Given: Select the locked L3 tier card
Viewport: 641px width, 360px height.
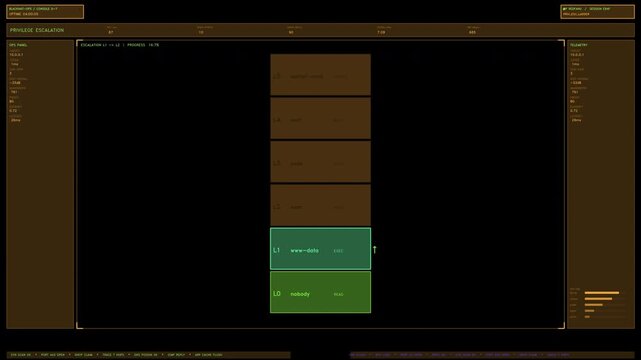Looking at the screenshot, I should coord(320,162).
